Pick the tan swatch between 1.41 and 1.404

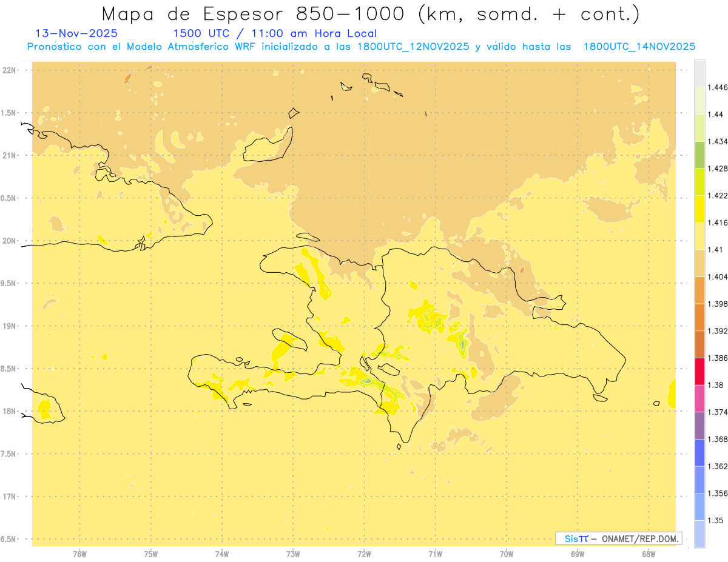tap(699, 263)
